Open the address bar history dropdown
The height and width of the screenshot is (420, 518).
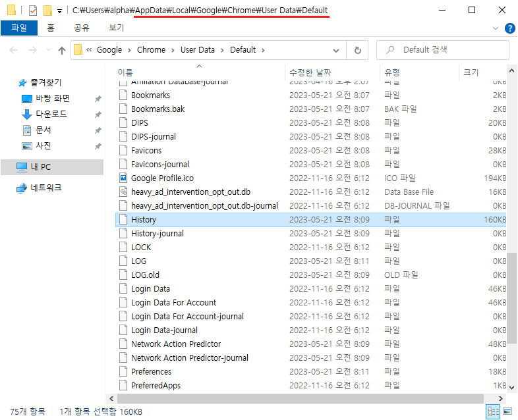tap(336, 51)
